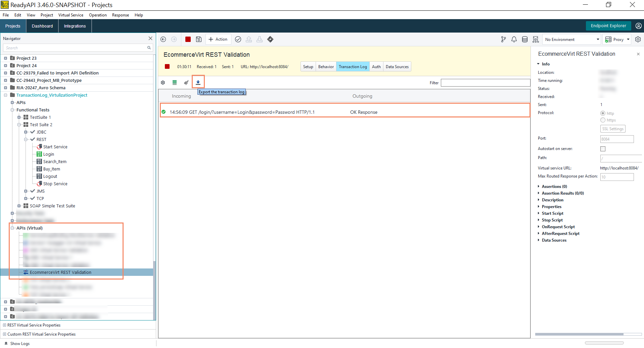Open the No Environment dropdown
This screenshot has width=644, height=348.
pyautogui.click(x=572, y=39)
